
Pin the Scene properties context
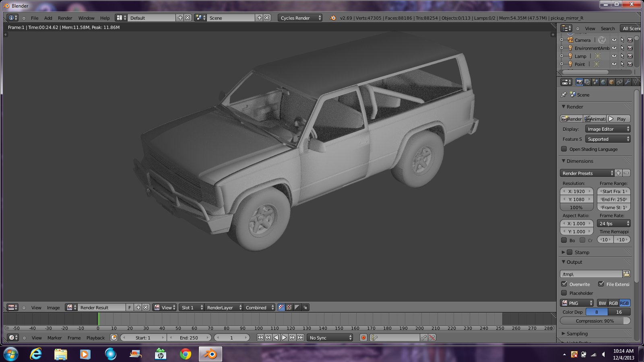click(564, 95)
